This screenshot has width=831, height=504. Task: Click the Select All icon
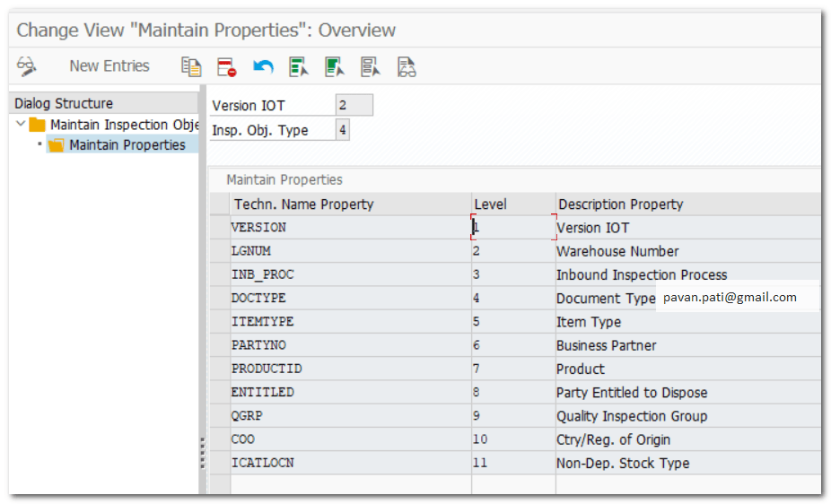pyautogui.click(x=299, y=66)
